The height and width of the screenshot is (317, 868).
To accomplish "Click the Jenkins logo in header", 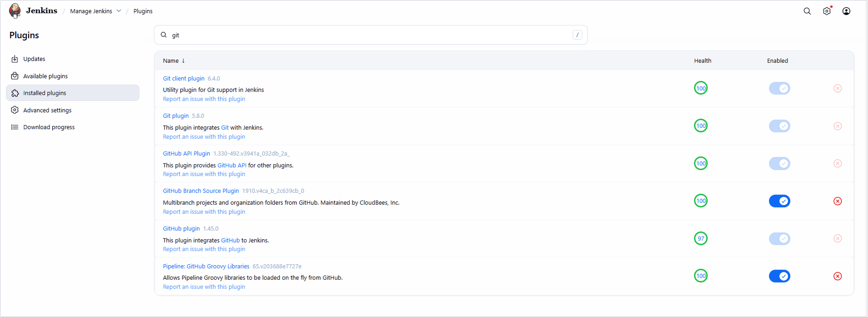I will tap(15, 10).
